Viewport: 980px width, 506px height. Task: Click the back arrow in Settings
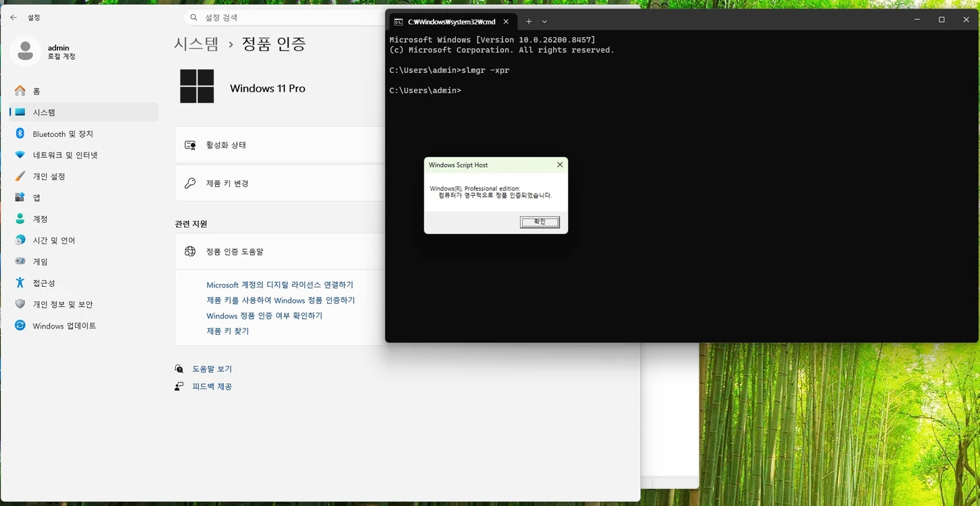click(x=13, y=18)
